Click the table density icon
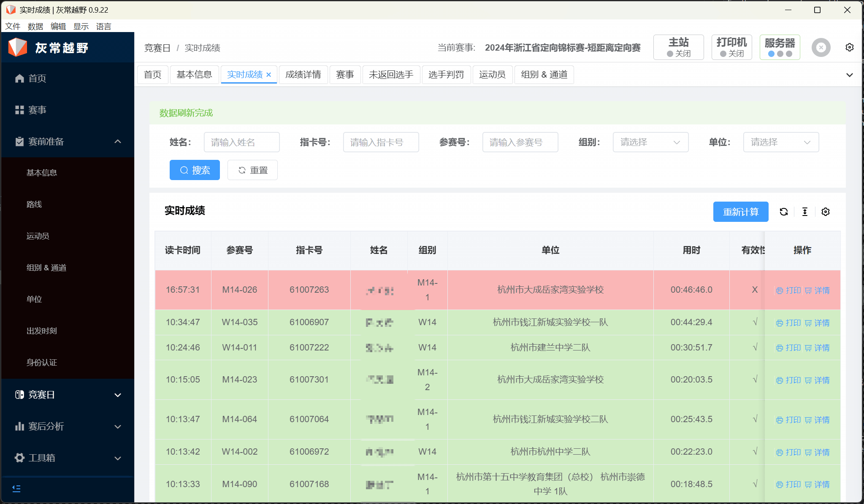The height and width of the screenshot is (504, 864). tap(805, 212)
